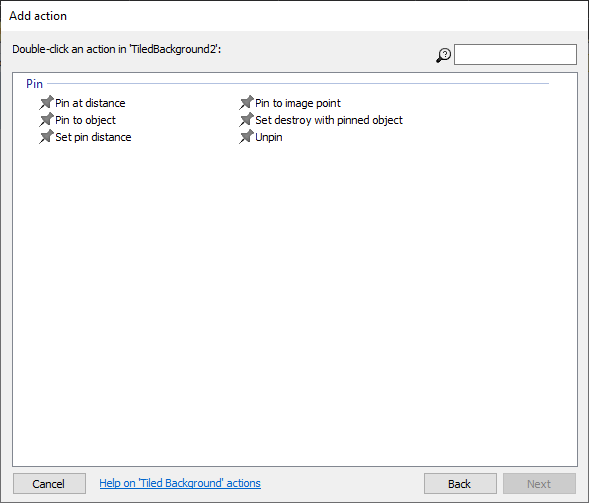Image resolution: width=589 pixels, height=503 pixels.
Task: Click the pin icon beside Pin at distance
Action: (x=47, y=103)
